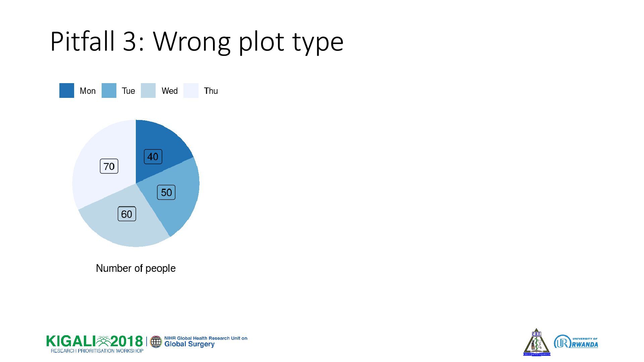The height and width of the screenshot is (362, 644).
Task: Click the KIGALI 2018 workshop logo
Action: click(x=95, y=344)
